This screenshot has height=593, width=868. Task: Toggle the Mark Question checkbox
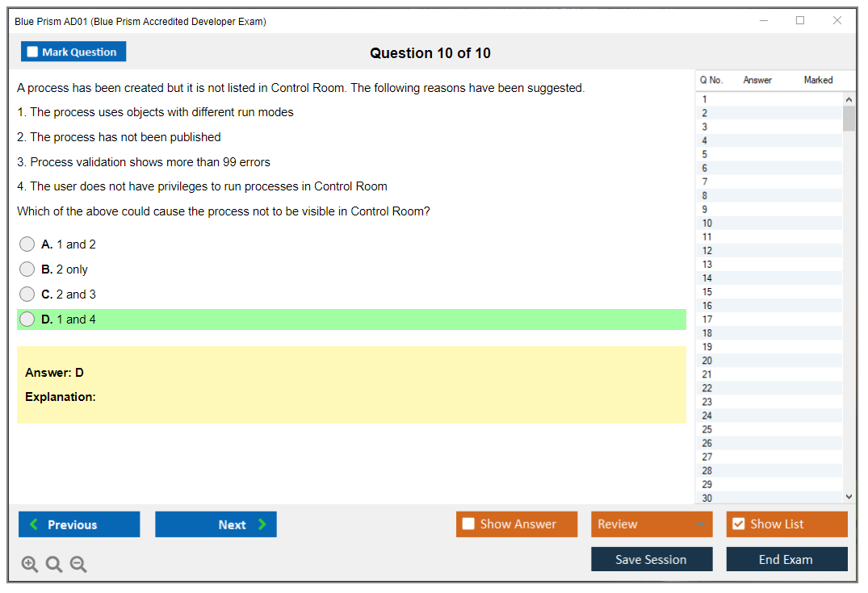(33, 52)
